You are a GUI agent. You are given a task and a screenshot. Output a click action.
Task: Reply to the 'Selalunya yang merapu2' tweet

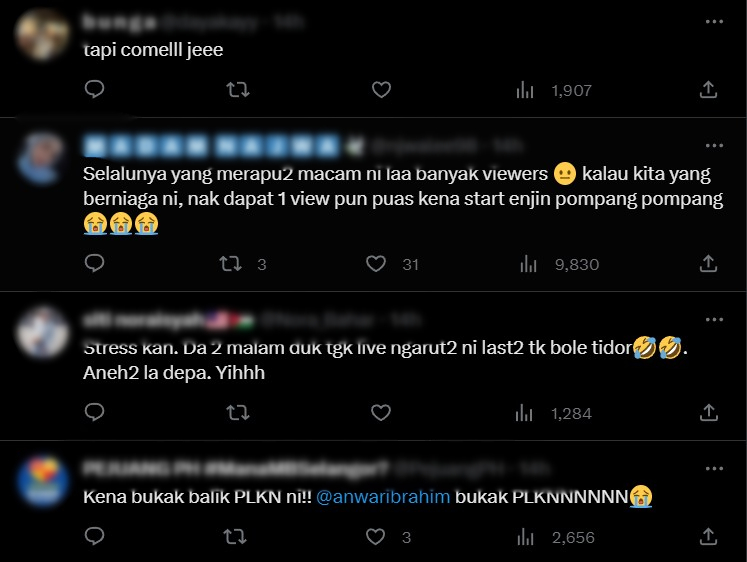click(x=94, y=263)
